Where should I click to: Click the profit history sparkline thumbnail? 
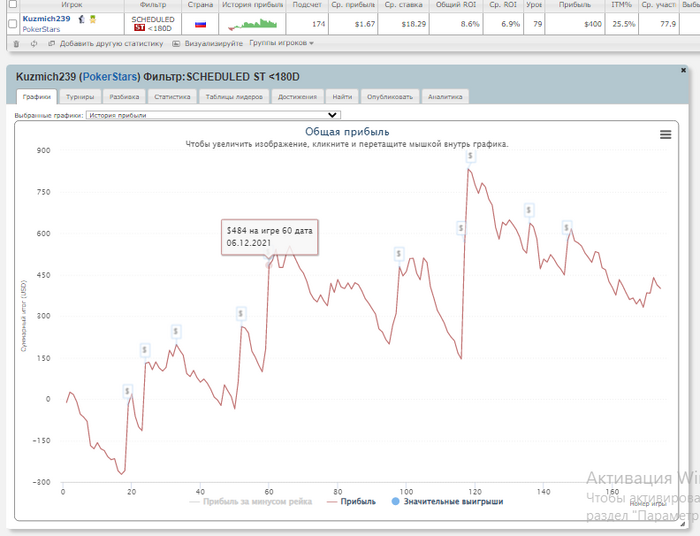point(252,24)
